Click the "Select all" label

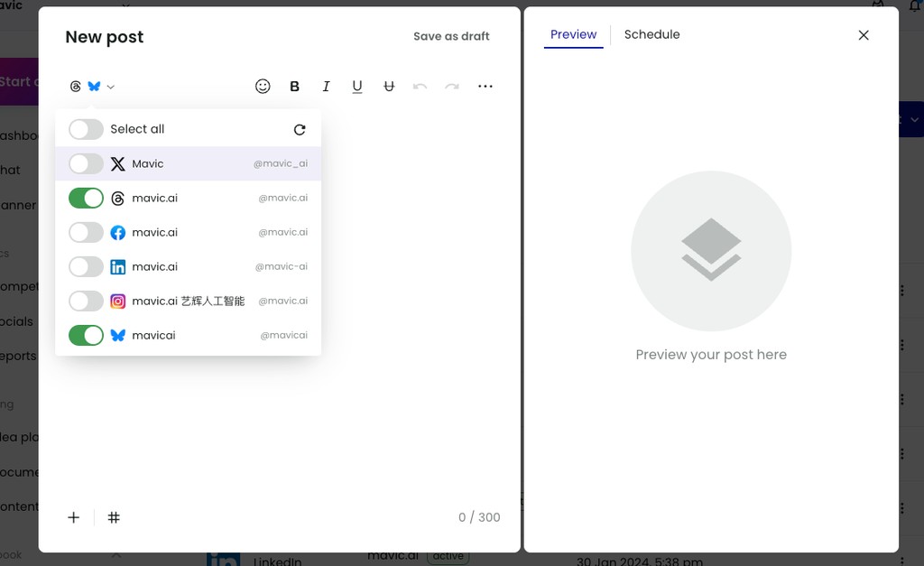(137, 129)
